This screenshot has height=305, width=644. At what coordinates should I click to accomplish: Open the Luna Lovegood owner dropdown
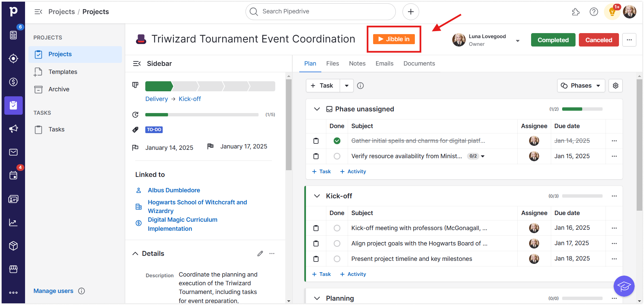click(518, 41)
